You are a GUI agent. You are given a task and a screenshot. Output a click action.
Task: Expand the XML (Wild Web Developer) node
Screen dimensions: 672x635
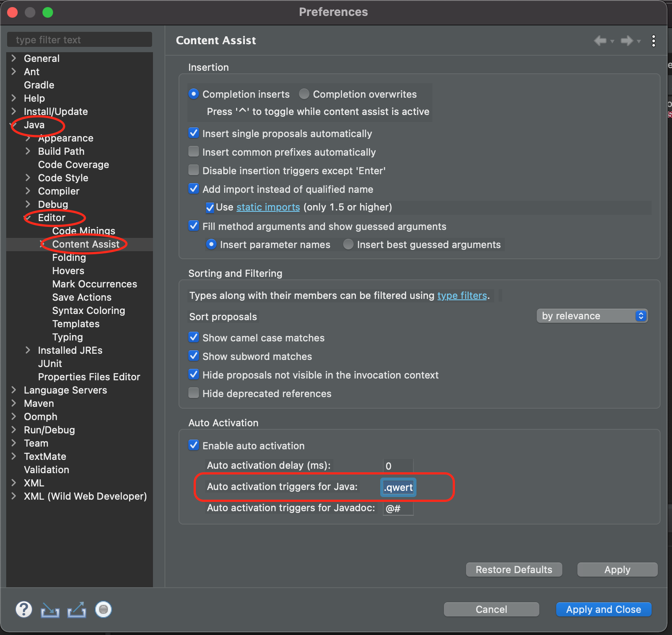tap(14, 496)
